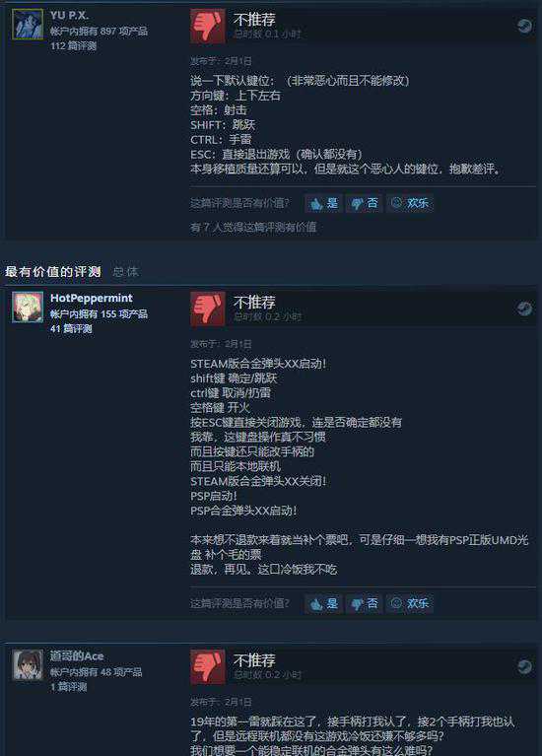Viewport: 542px width, 756px height.
Task: Vote 否 not helpful on YU P.X. review
Action: [364, 203]
